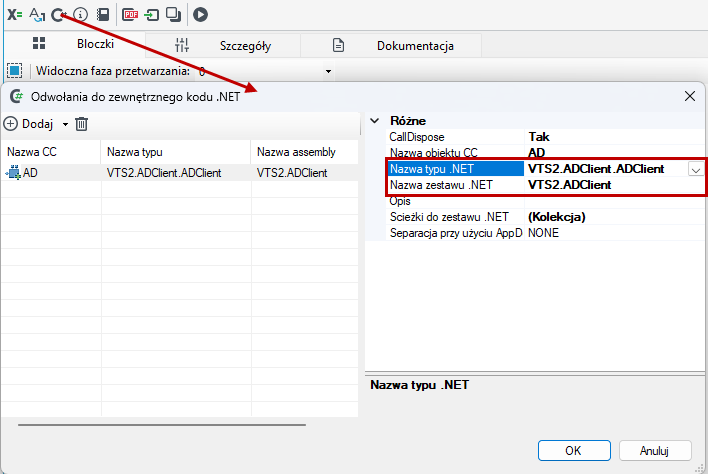Select Separacja przy użyciu AppD property

455,233
